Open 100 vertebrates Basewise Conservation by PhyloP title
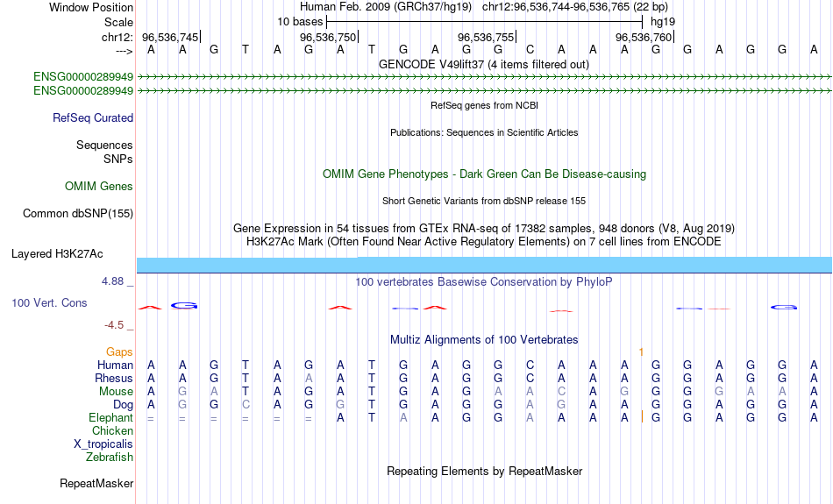 (x=484, y=282)
